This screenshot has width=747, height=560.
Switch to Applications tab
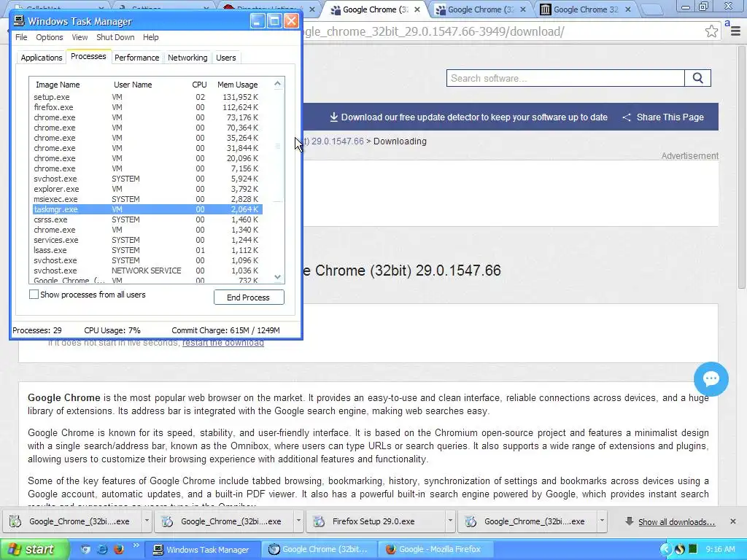pos(42,58)
